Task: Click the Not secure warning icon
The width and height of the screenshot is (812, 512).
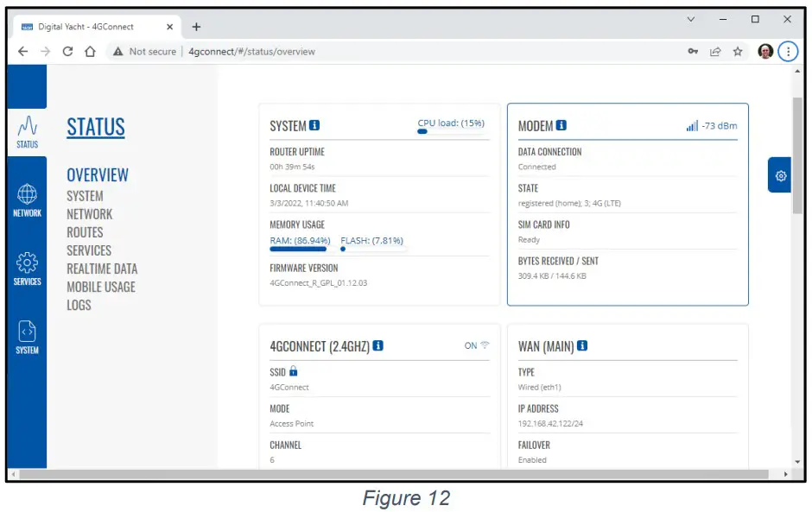Action: [118, 51]
